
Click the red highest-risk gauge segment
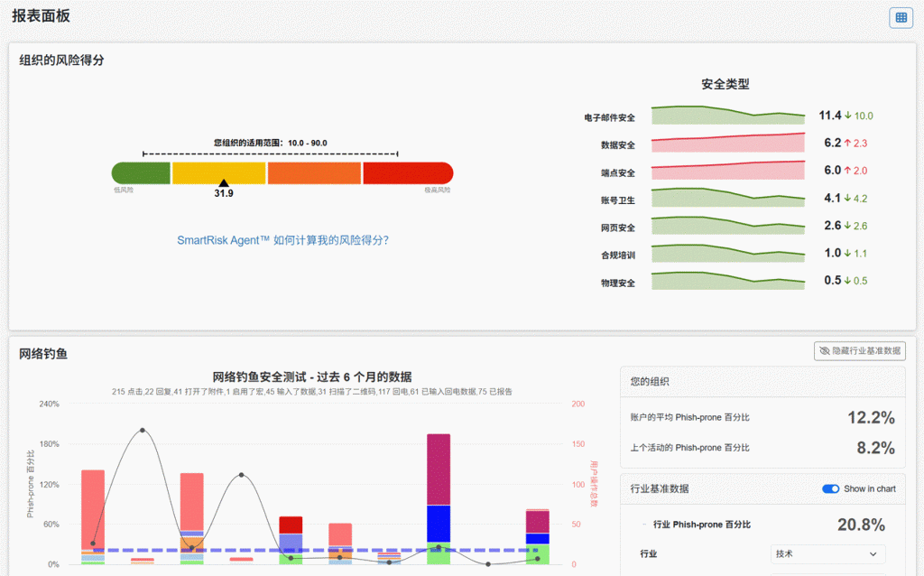(x=407, y=173)
